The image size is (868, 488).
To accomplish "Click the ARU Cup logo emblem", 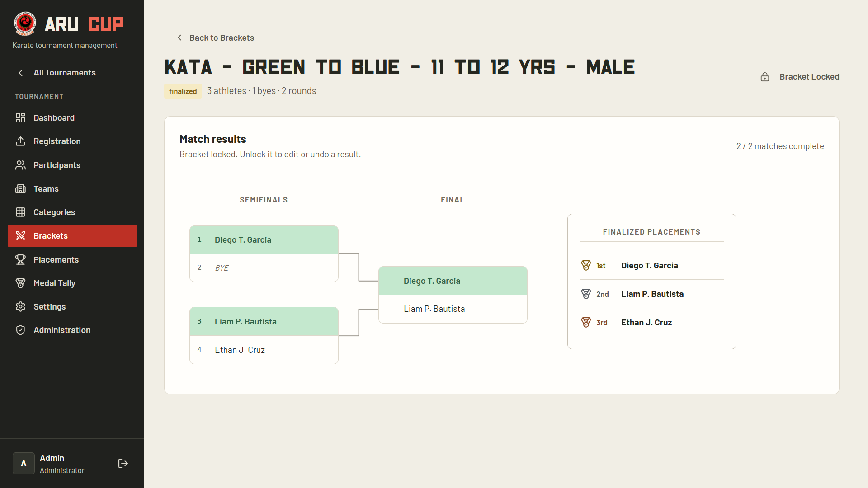I will pos(25,23).
